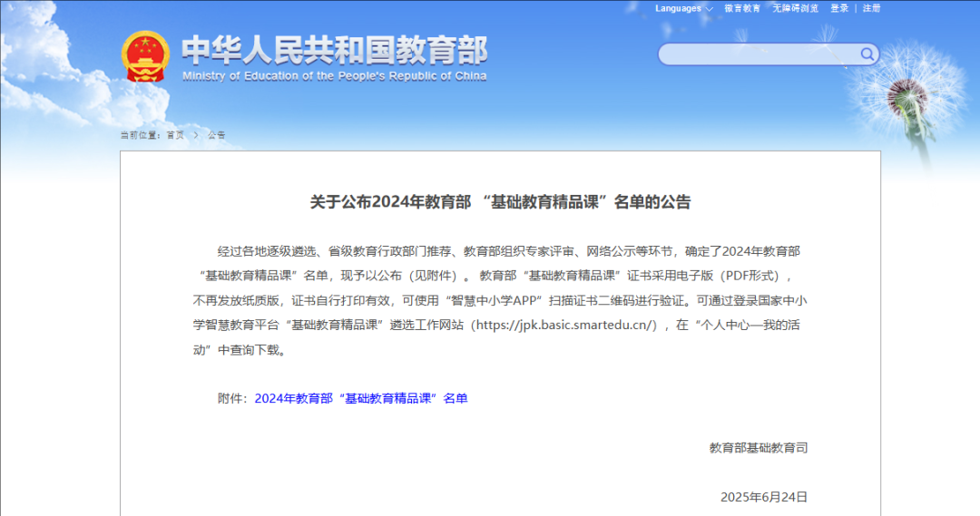Expand the Languages dropdown menu
Viewport: 980px width, 516px height.
pos(678,8)
